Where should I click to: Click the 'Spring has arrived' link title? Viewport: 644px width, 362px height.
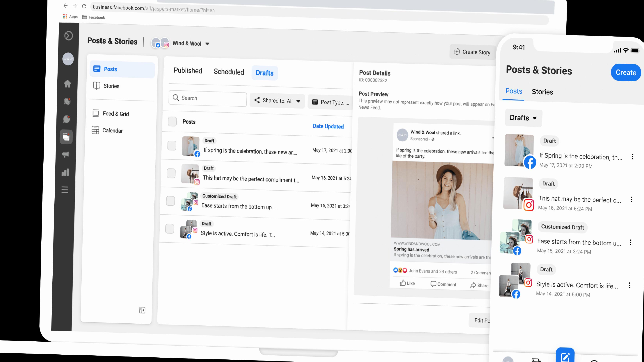pos(411,249)
